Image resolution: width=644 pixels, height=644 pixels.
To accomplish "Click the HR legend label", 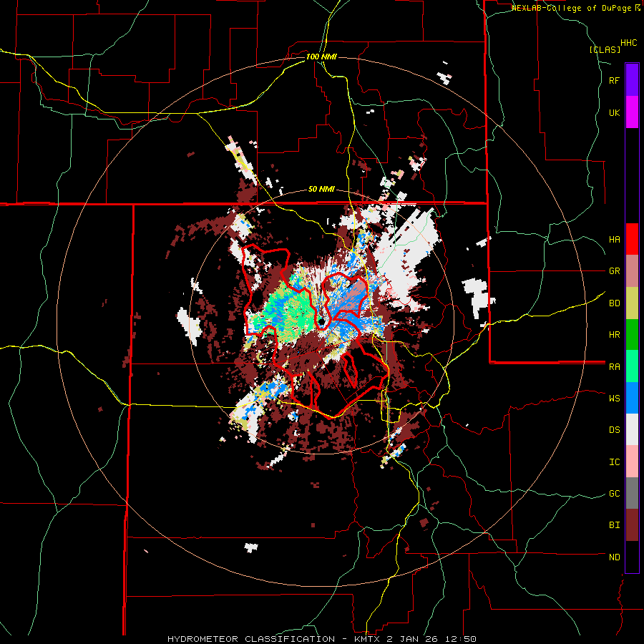I will pyautogui.click(x=614, y=335).
